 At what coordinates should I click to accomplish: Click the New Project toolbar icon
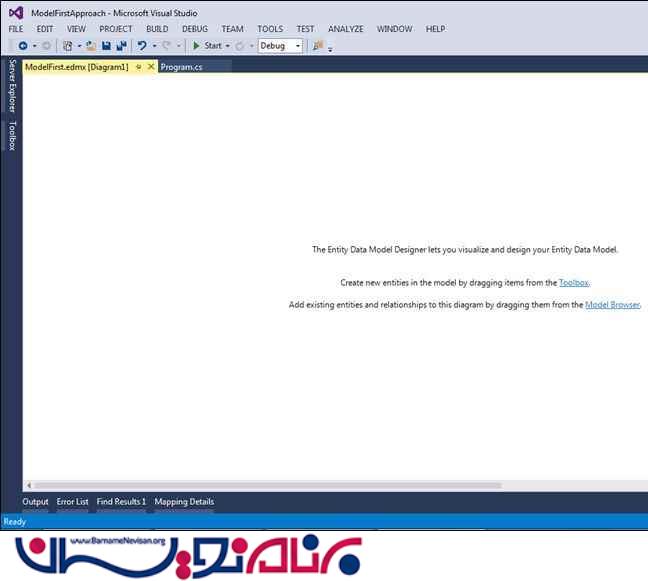tap(68, 46)
